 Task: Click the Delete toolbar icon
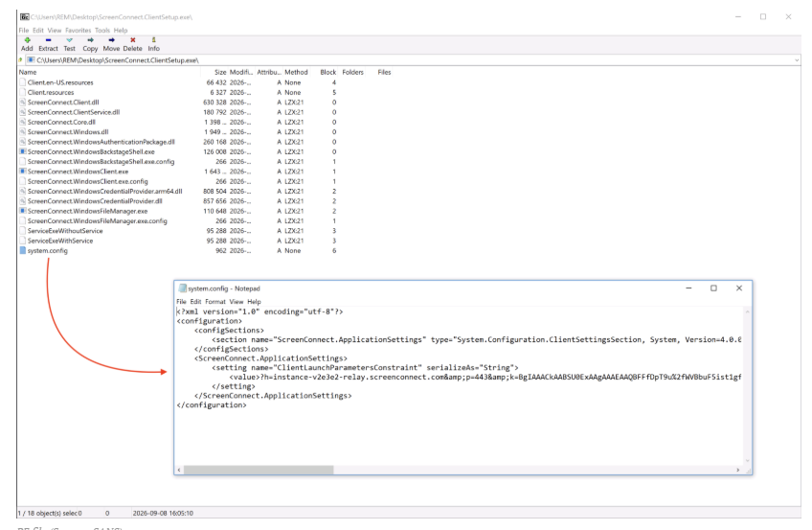point(132,40)
